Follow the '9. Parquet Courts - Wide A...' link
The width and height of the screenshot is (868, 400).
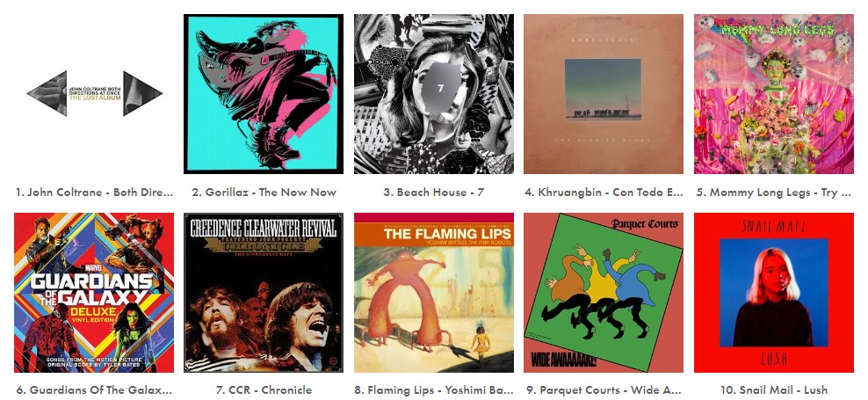(x=604, y=390)
